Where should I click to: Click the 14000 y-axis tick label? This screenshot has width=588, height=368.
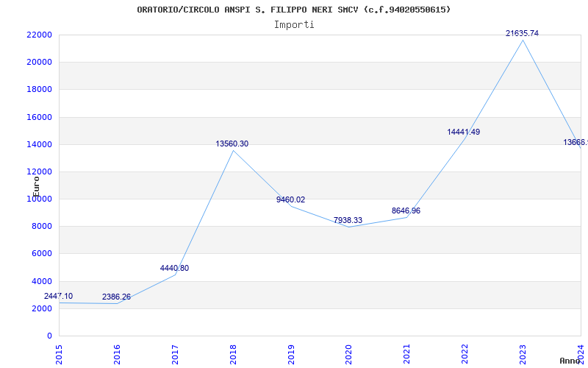pyautogui.click(x=39, y=144)
